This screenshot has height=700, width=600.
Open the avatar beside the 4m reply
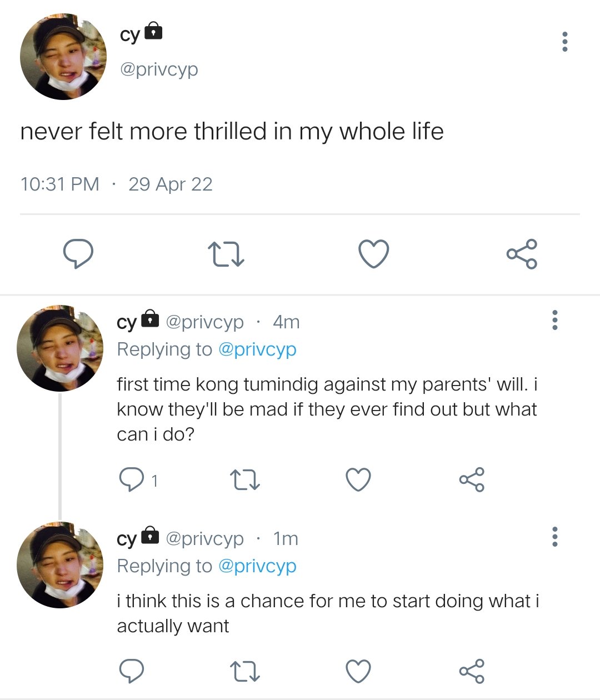pyautogui.click(x=60, y=348)
